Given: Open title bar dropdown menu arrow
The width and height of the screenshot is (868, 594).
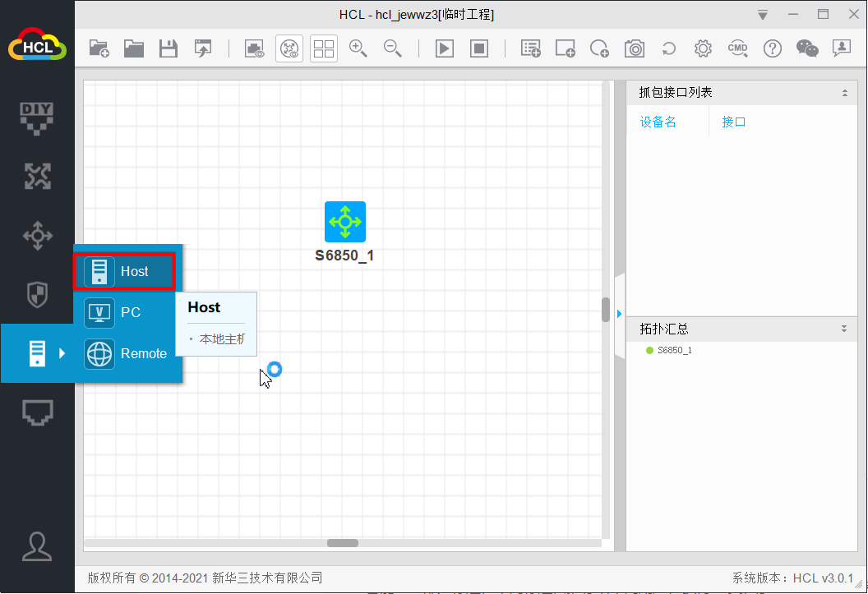Looking at the screenshot, I should [x=763, y=15].
